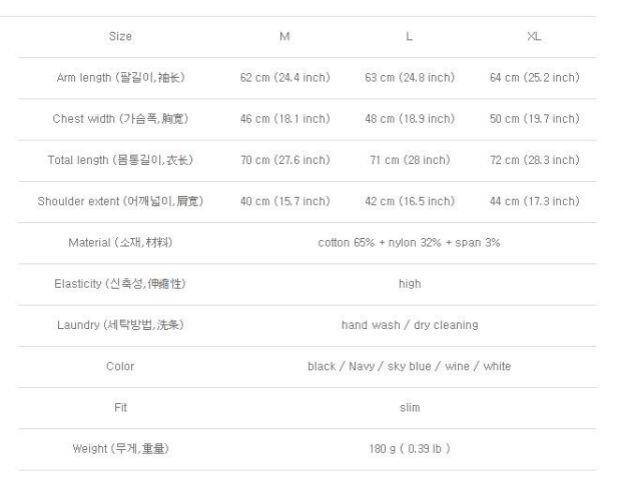
Task: Click the cotton 65% material text
Action: 409,243
